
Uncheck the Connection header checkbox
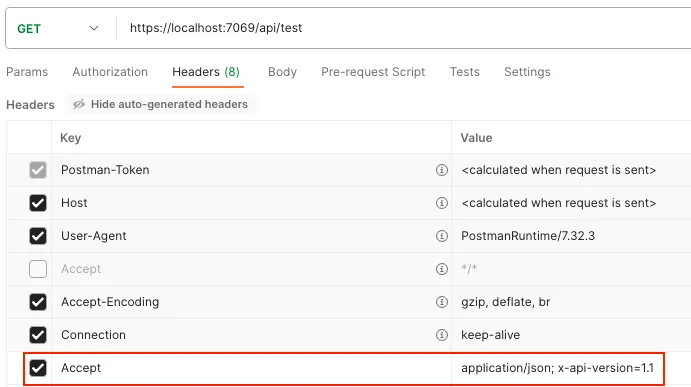38,335
